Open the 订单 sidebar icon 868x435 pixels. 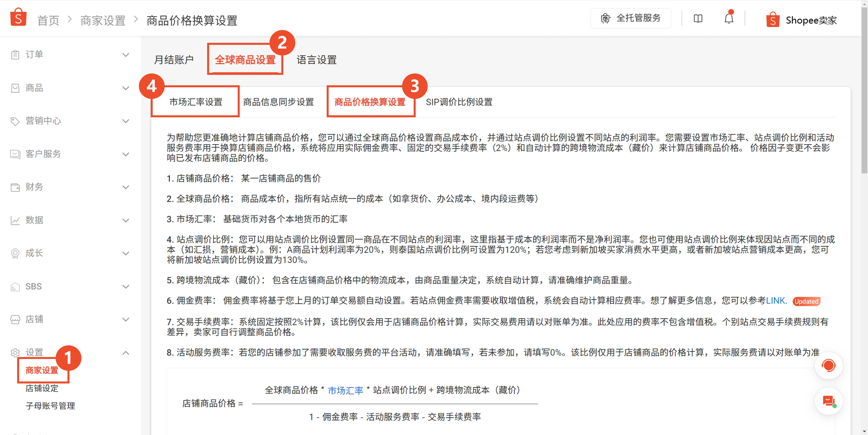(x=15, y=54)
